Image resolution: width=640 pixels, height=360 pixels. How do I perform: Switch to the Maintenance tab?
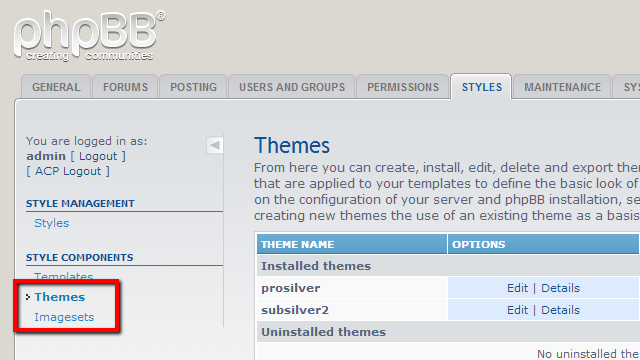pyautogui.click(x=562, y=87)
